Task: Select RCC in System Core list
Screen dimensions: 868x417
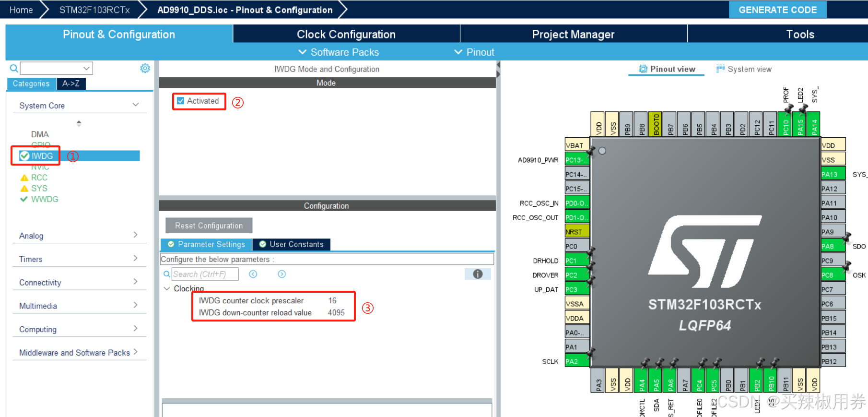Action: 39,178
